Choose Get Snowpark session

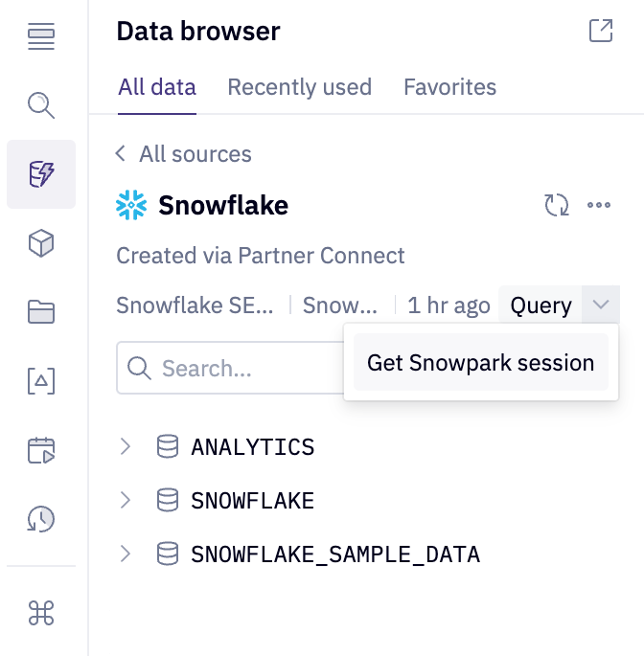coord(480,363)
